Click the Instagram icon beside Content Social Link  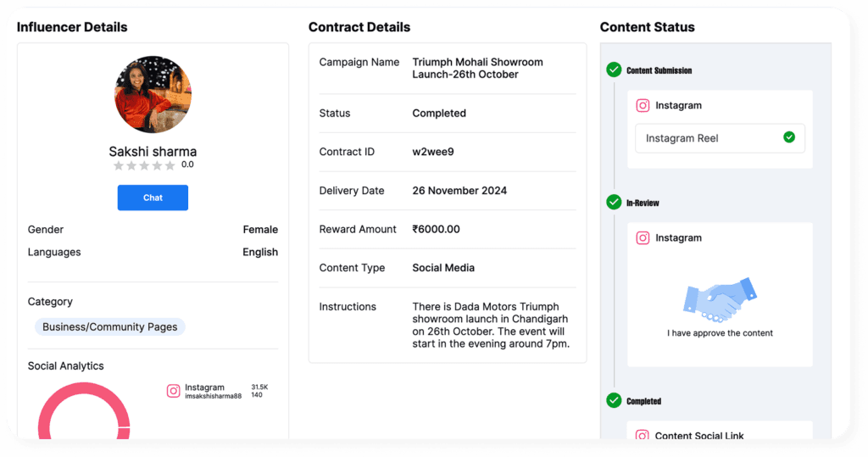(x=643, y=435)
